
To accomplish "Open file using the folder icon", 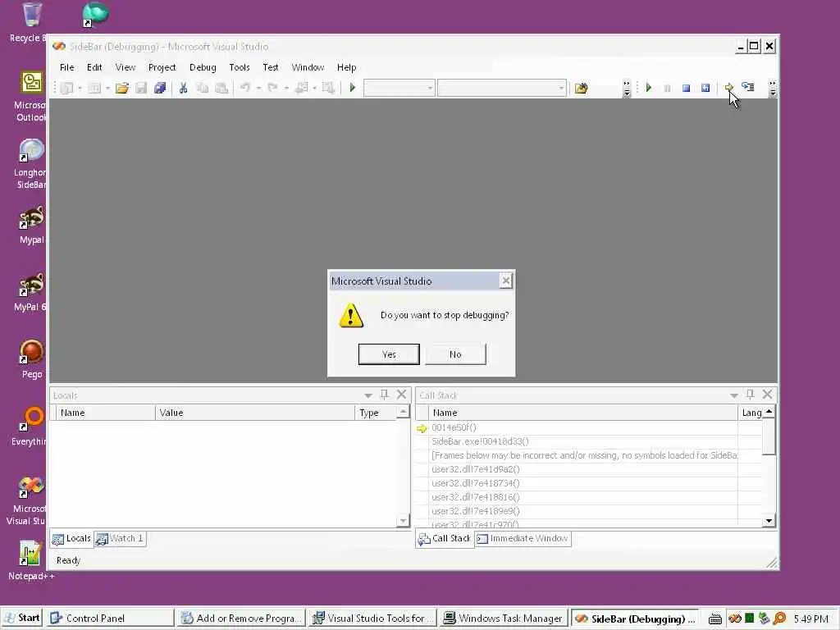I will [122, 88].
